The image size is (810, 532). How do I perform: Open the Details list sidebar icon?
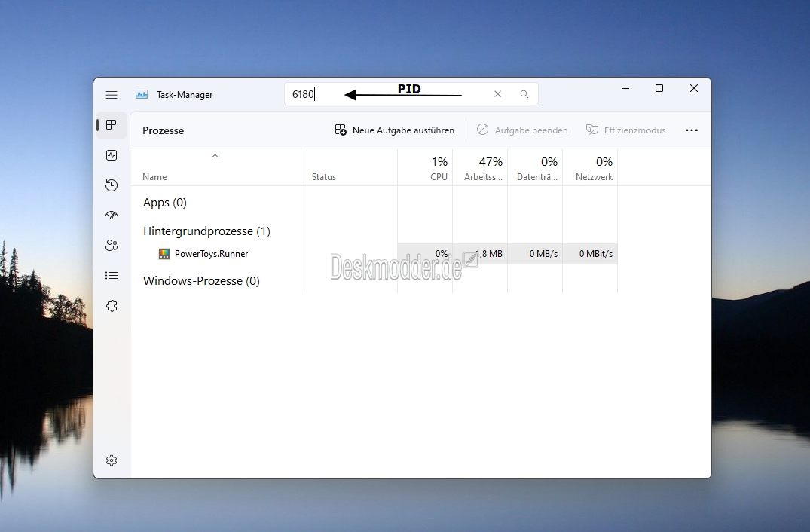(112, 276)
